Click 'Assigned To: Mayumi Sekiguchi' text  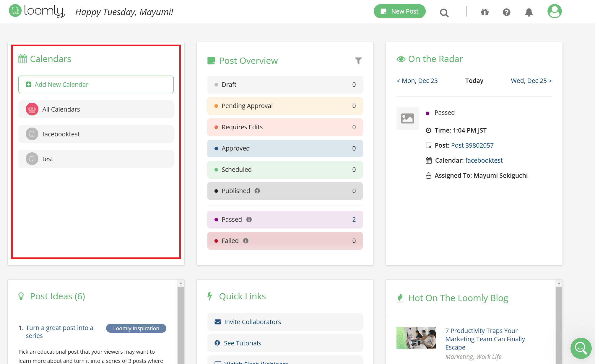pyautogui.click(x=481, y=175)
